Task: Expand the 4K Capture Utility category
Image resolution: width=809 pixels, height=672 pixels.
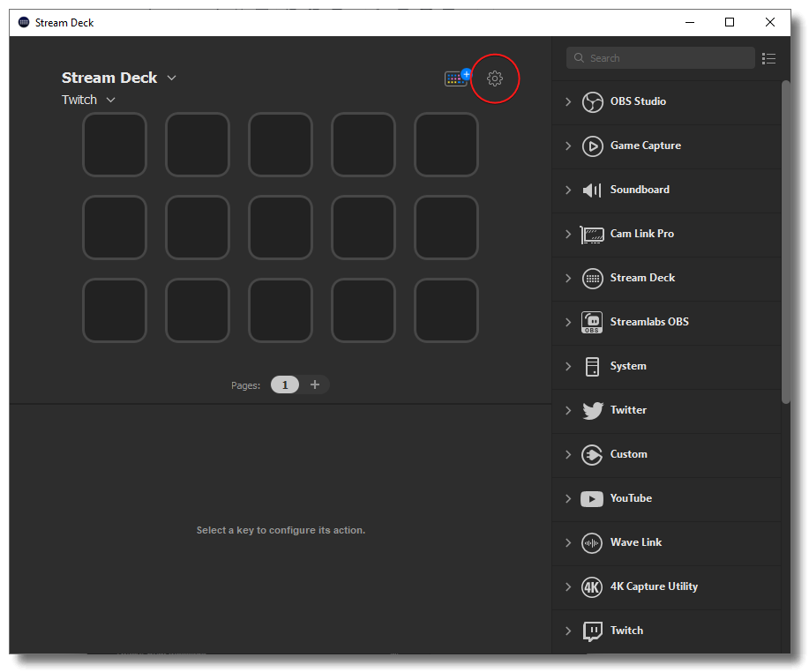Action: [568, 587]
